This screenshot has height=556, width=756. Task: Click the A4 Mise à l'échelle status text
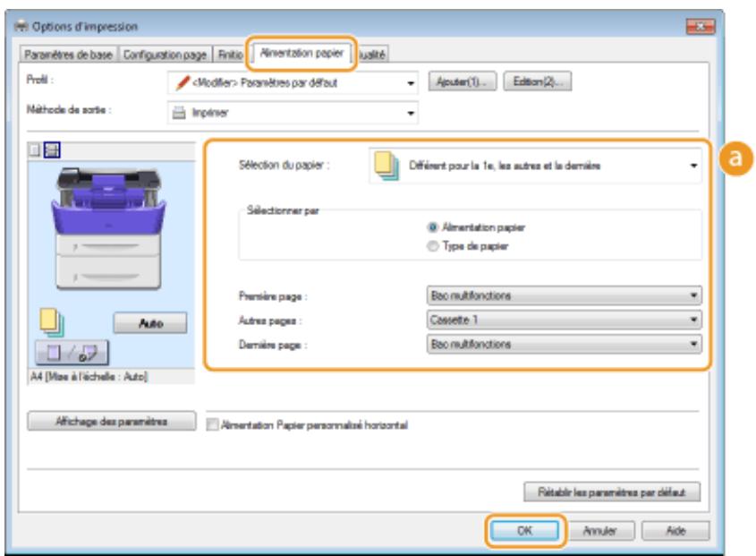(89, 376)
